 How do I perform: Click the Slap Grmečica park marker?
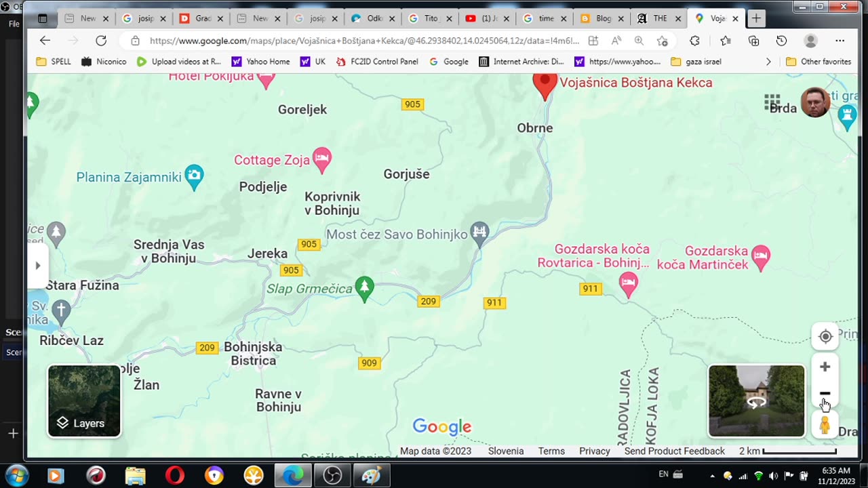pos(365,289)
